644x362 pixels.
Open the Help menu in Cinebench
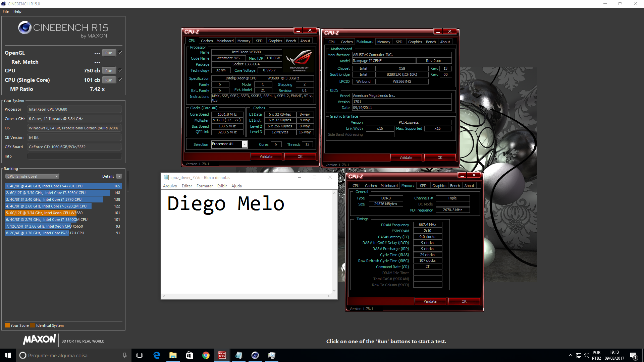pyautogui.click(x=17, y=11)
